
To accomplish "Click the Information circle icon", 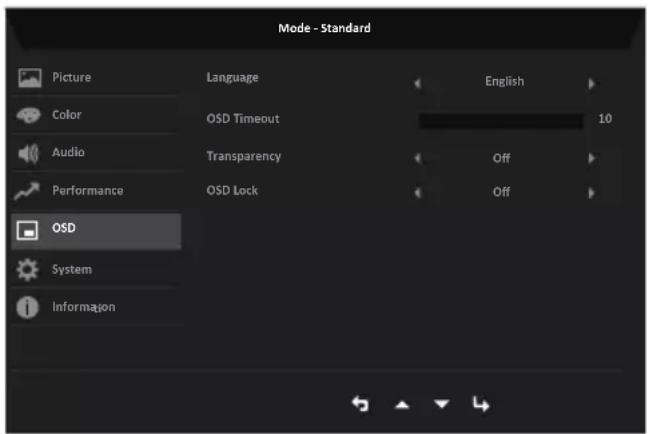I will (27, 308).
